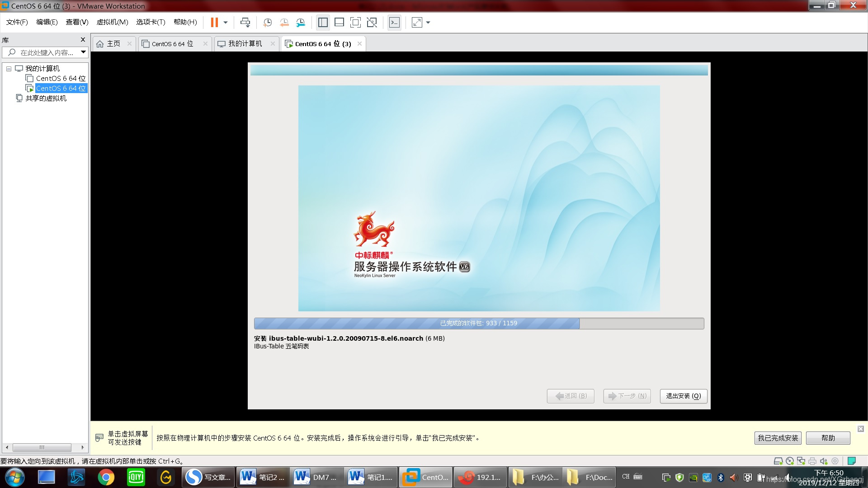Screen dimensions: 868x488
Task: Open the power options dropdown beside the pause icon
Action: point(226,22)
